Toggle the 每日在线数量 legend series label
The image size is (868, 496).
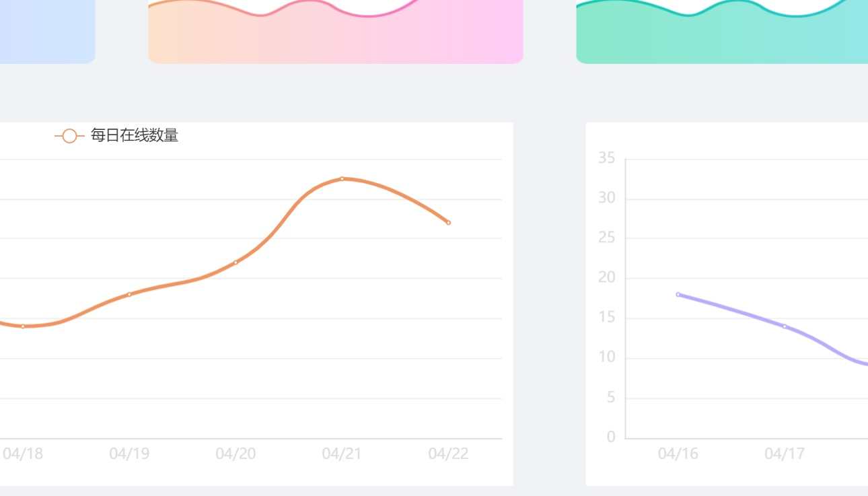134,135
